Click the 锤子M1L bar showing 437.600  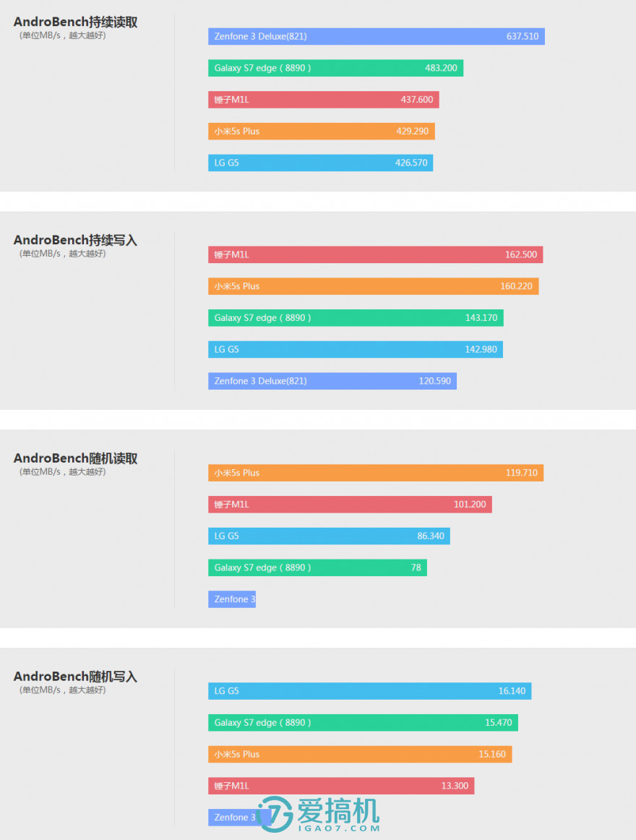click(x=323, y=100)
